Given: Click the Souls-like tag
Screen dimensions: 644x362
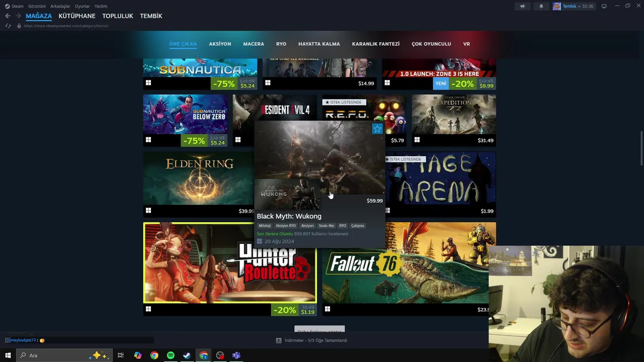Looking at the screenshot, I should [x=327, y=226].
